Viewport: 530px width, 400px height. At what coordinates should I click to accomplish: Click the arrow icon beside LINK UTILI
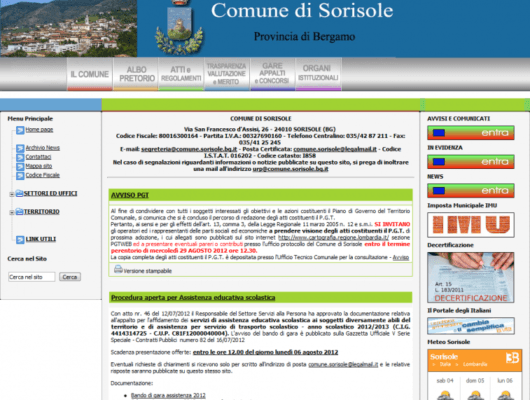point(20,239)
